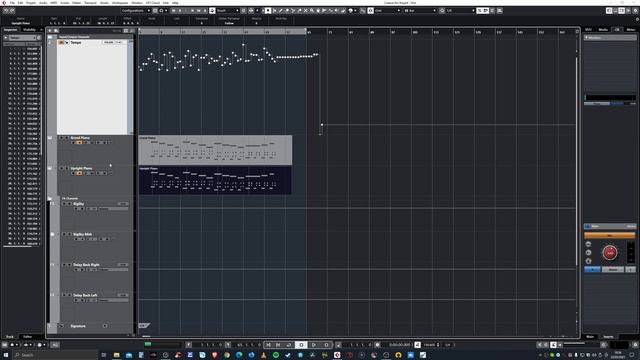Switch to the VSTi tab in right zone
Screen dimensions: 640x360
click(588, 30)
